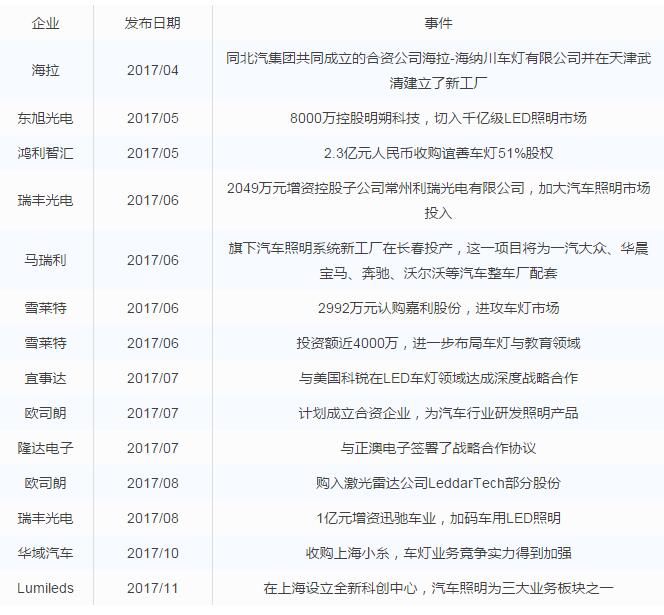Click the 收购上海小糸 event text
The height and width of the screenshot is (615, 664).
pos(438,553)
